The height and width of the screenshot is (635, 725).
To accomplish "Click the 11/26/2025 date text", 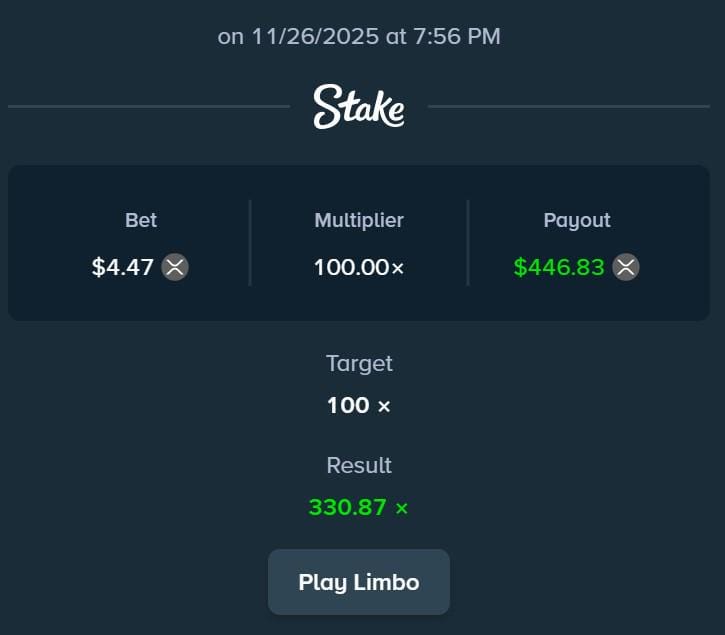I will (315, 37).
